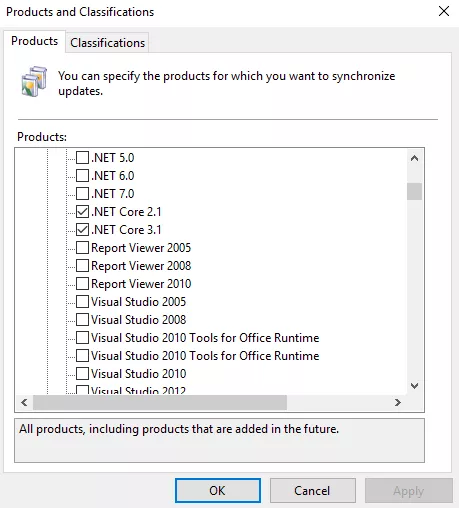The image size is (459, 508).
Task: Click the Cancel button
Action: click(313, 491)
